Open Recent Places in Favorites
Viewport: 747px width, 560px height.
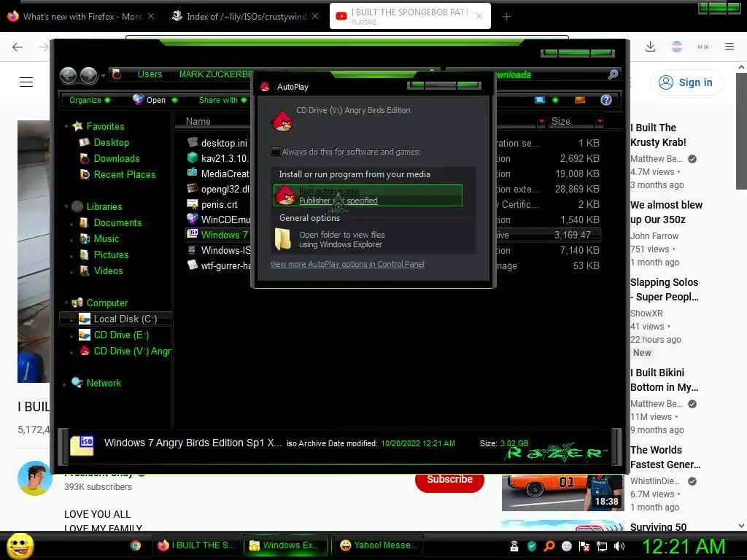tap(124, 175)
